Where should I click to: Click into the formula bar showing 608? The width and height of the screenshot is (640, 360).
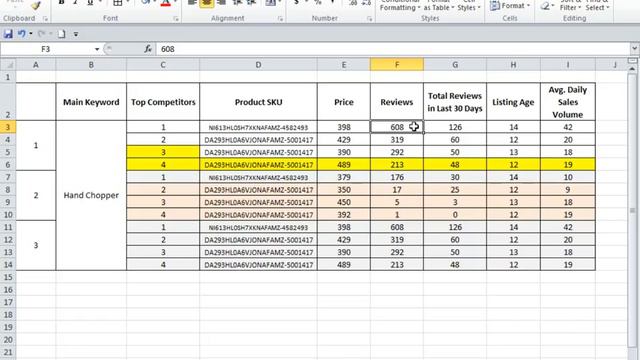pos(393,49)
